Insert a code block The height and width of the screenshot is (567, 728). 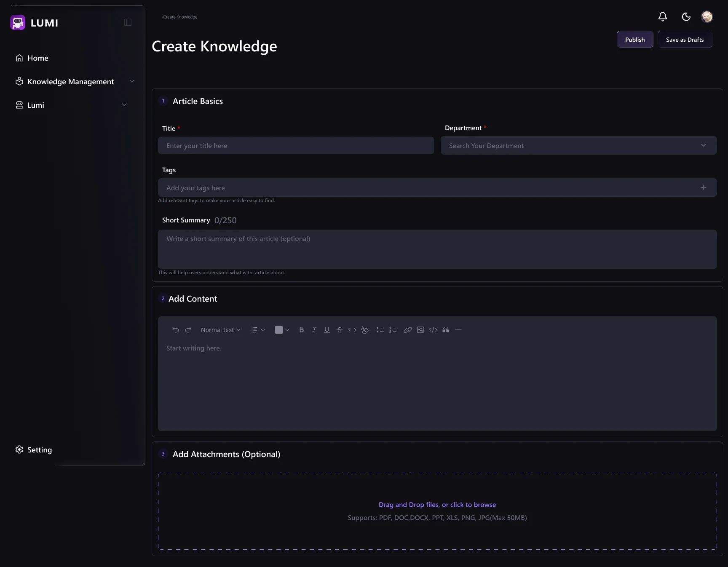pos(433,330)
